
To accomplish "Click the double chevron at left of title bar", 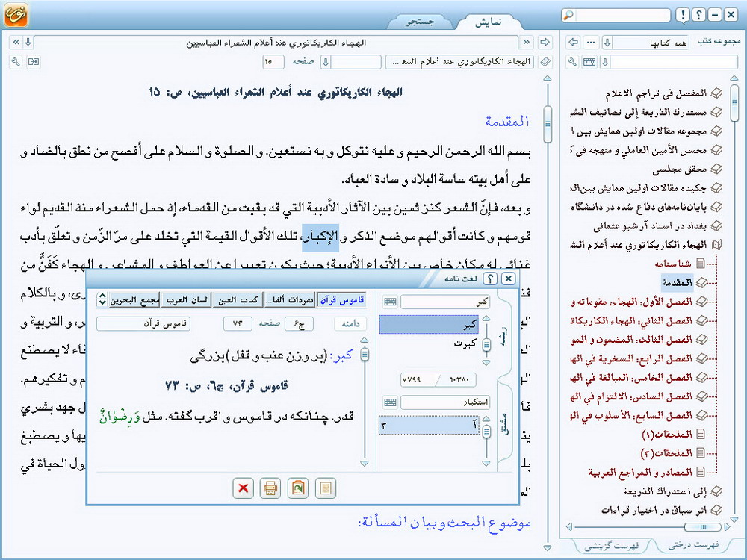I will coord(16,43).
